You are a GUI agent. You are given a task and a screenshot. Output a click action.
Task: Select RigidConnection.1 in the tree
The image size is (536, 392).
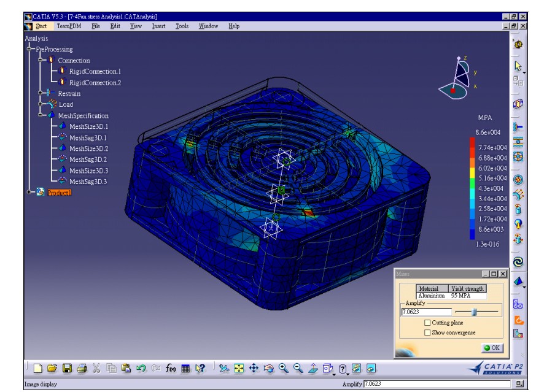pos(95,71)
